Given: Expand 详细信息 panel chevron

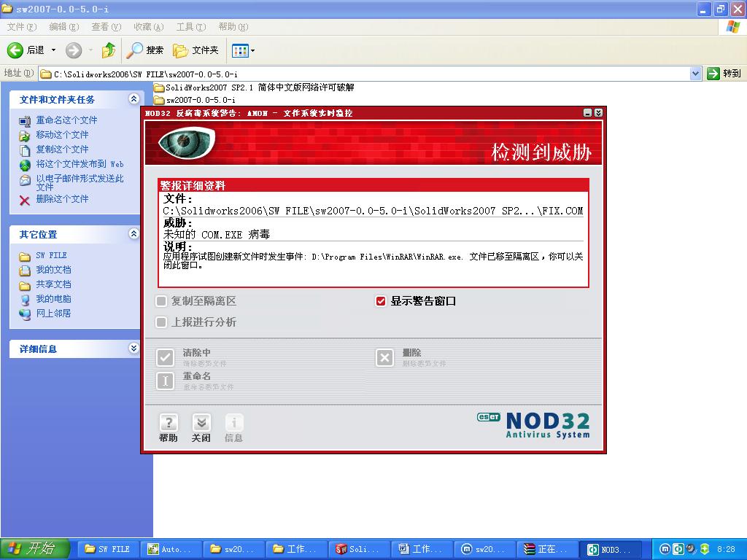Looking at the screenshot, I should pos(134,348).
